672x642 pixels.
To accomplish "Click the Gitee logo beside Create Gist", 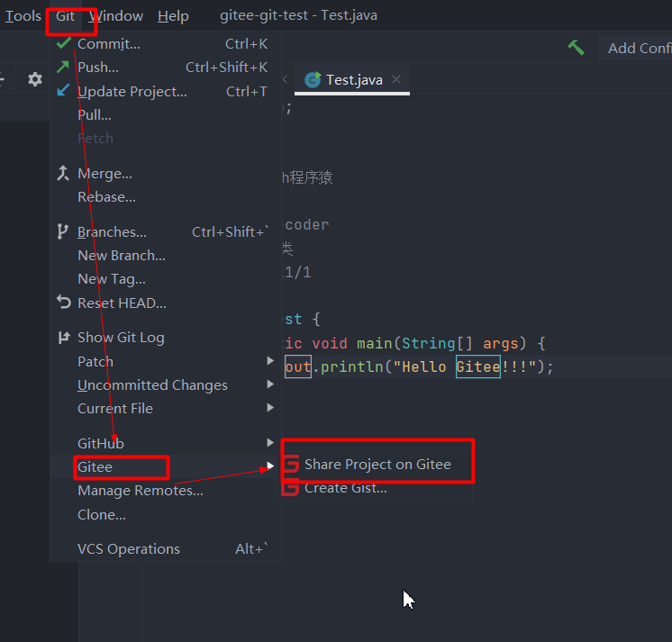I will tap(292, 488).
